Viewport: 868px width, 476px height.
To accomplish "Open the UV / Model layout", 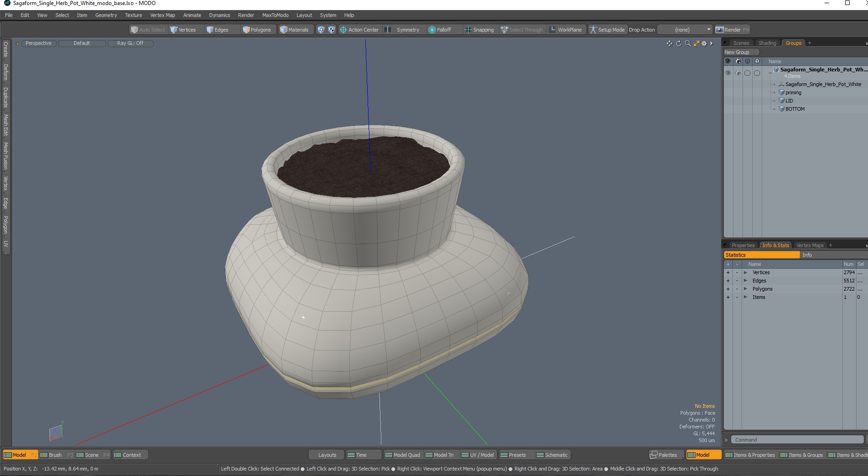I will (x=478, y=455).
